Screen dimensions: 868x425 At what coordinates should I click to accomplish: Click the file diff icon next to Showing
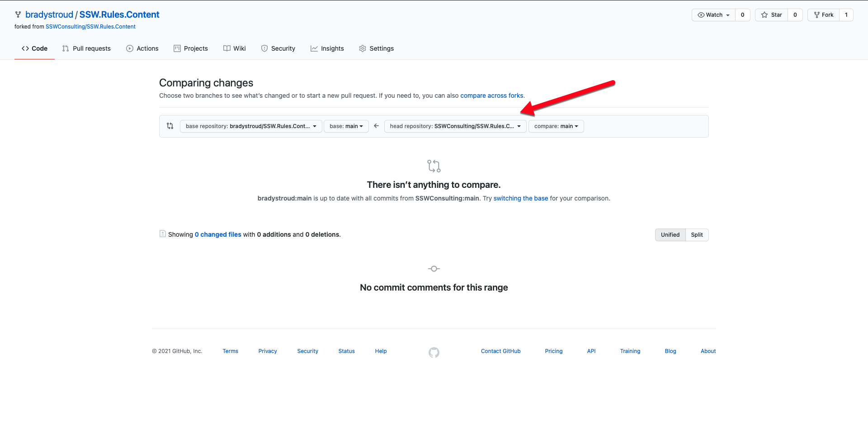pyautogui.click(x=163, y=234)
